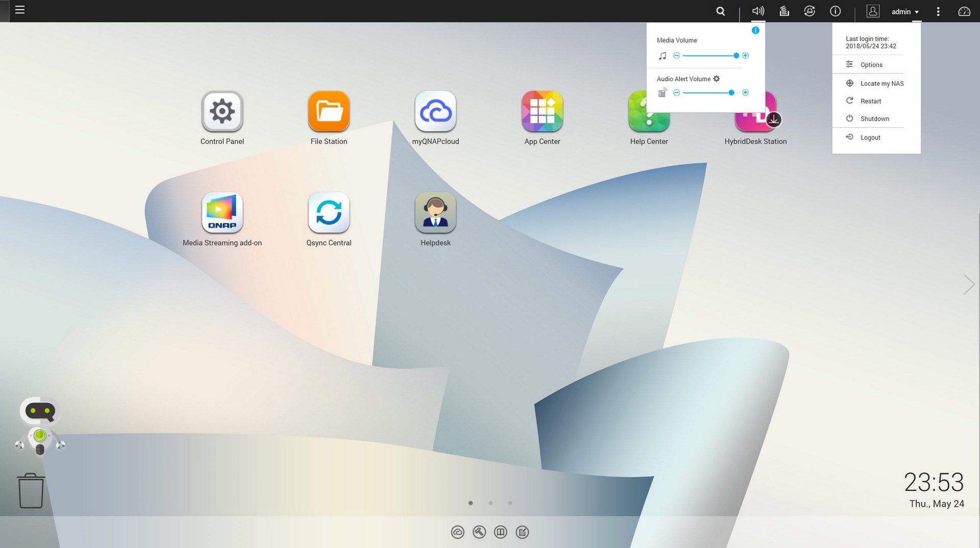The width and height of the screenshot is (980, 548).
Task: Click the music note media icon
Action: coord(662,56)
